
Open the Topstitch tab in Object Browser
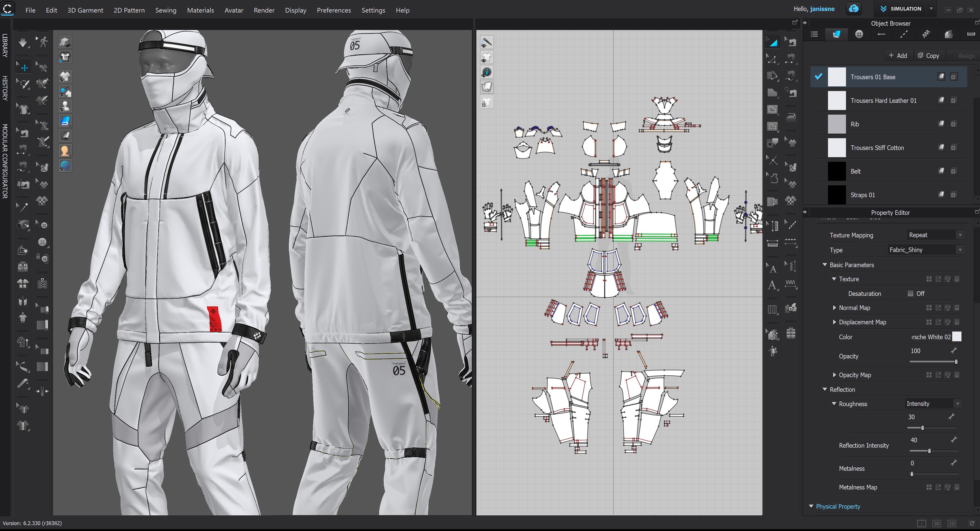[x=904, y=34]
